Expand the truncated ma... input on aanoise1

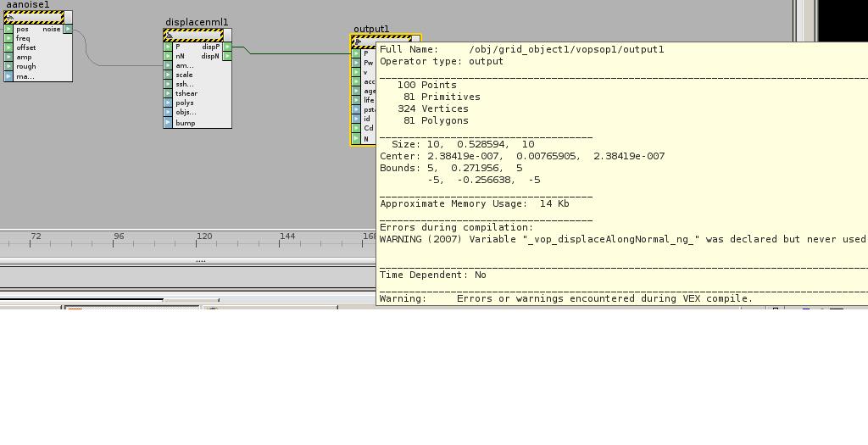[25, 76]
